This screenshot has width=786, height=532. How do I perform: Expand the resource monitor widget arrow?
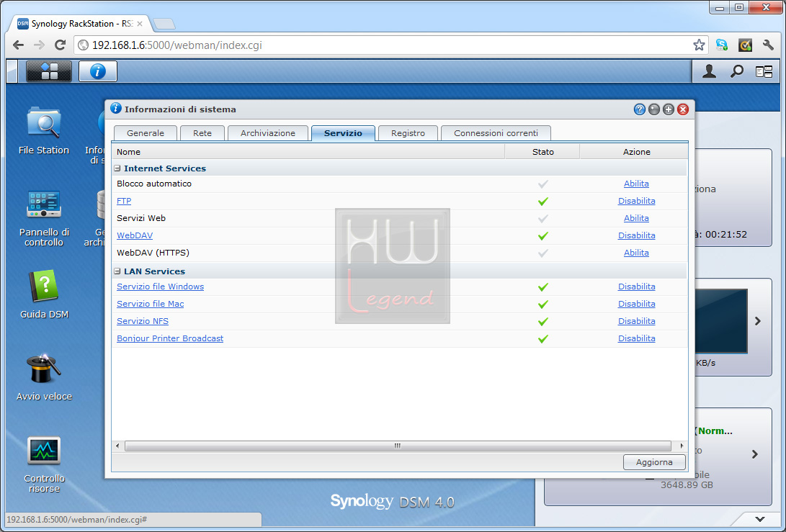(x=757, y=321)
